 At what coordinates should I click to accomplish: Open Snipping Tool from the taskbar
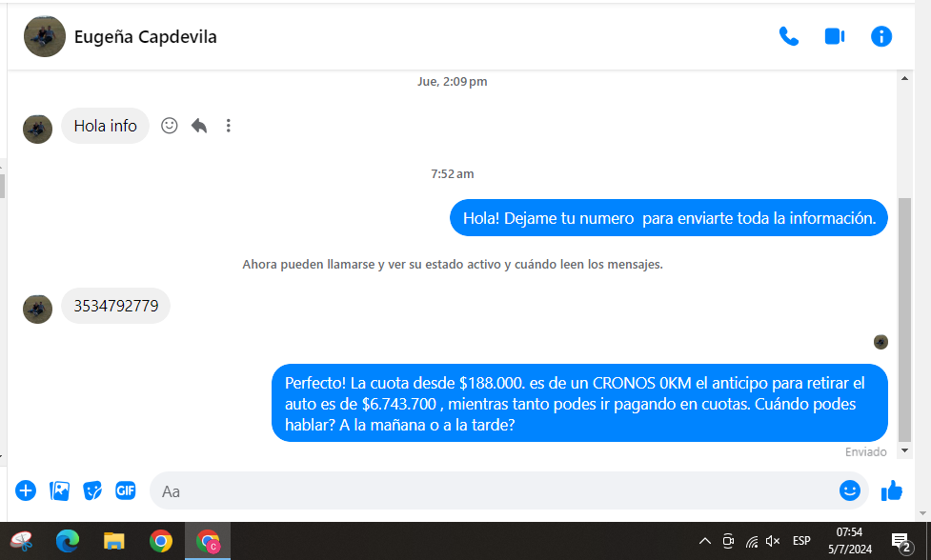[21, 541]
